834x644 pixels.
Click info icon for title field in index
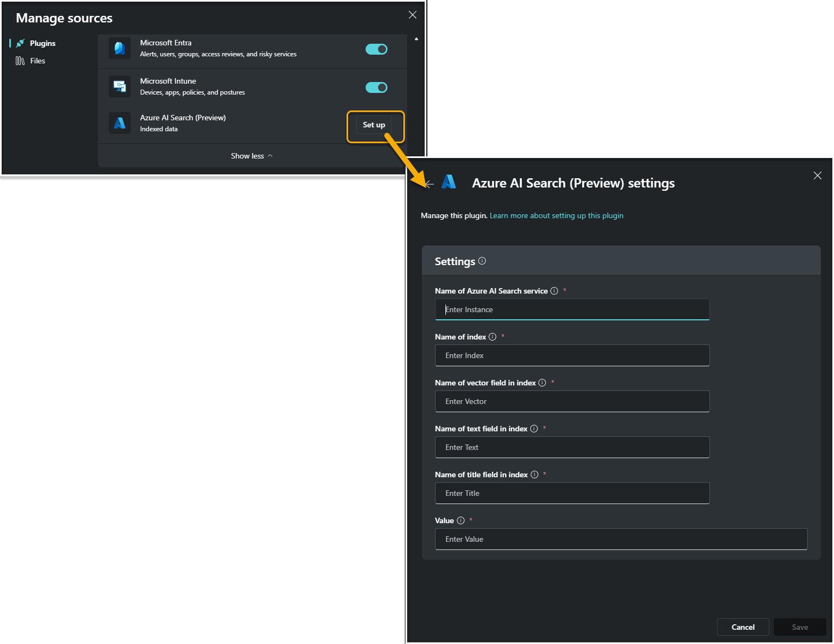click(535, 475)
